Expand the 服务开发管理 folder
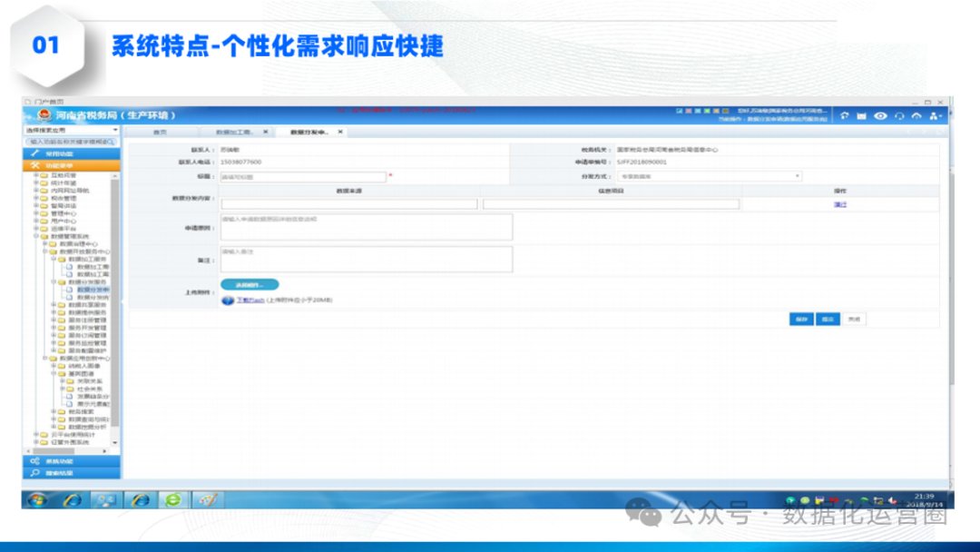The image size is (980, 552). (x=54, y=328)
